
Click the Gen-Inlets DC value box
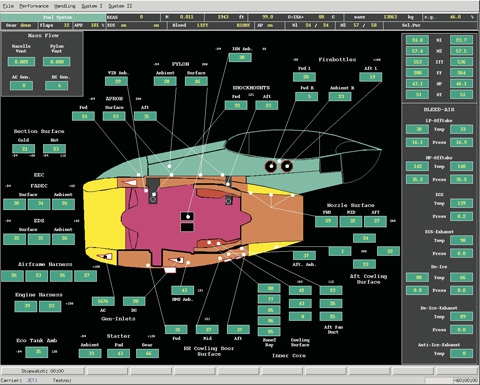click(x=134, y=301)
